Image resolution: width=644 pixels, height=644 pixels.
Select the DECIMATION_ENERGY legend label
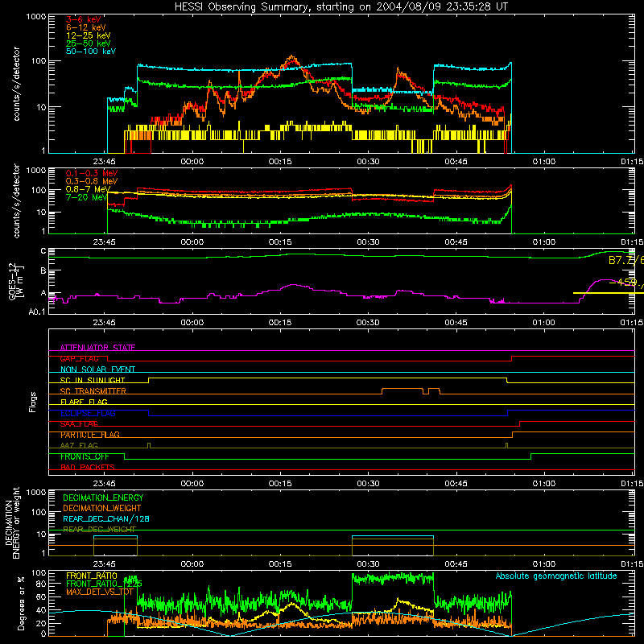[103, 497]
